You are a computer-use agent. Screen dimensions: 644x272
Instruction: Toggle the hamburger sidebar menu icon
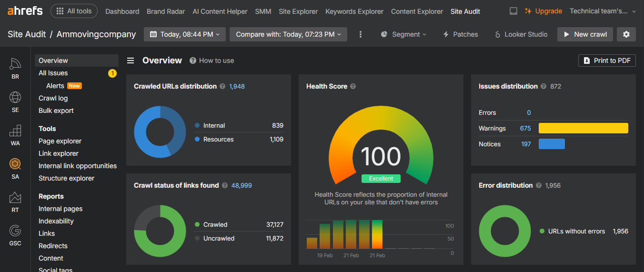click(x=130, y=60)
